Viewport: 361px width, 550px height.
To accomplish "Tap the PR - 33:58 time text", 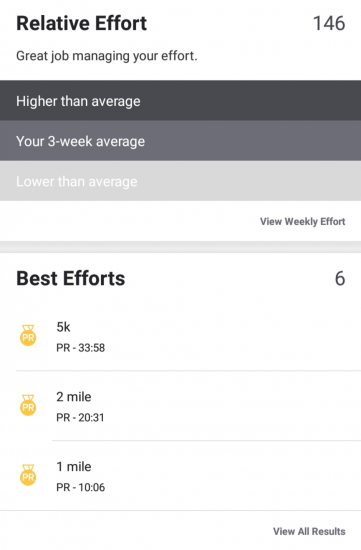I will click(x=81, y=348).
